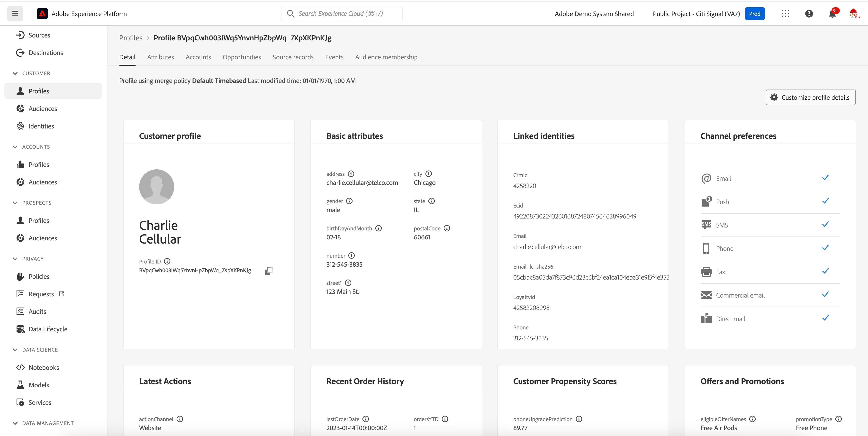Show info for birthDayAndMonth attribute

click(378, 228)
